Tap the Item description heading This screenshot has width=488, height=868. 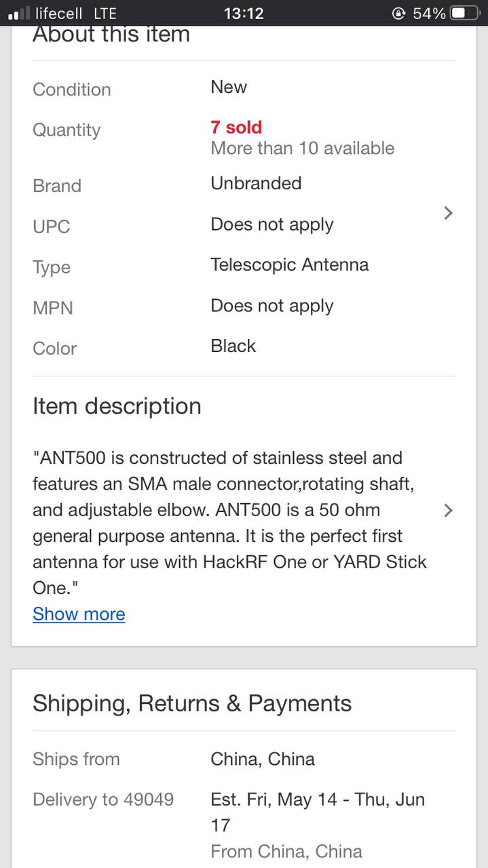117,406
